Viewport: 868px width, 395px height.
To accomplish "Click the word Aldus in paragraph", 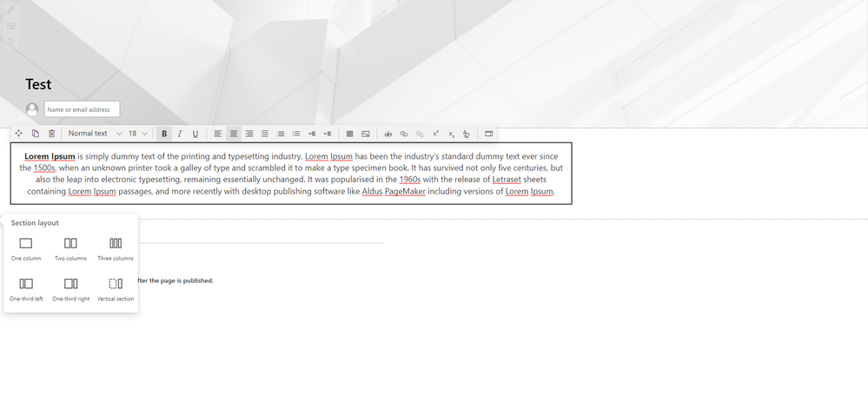I will pyautogui.click(x=372, y=191).
